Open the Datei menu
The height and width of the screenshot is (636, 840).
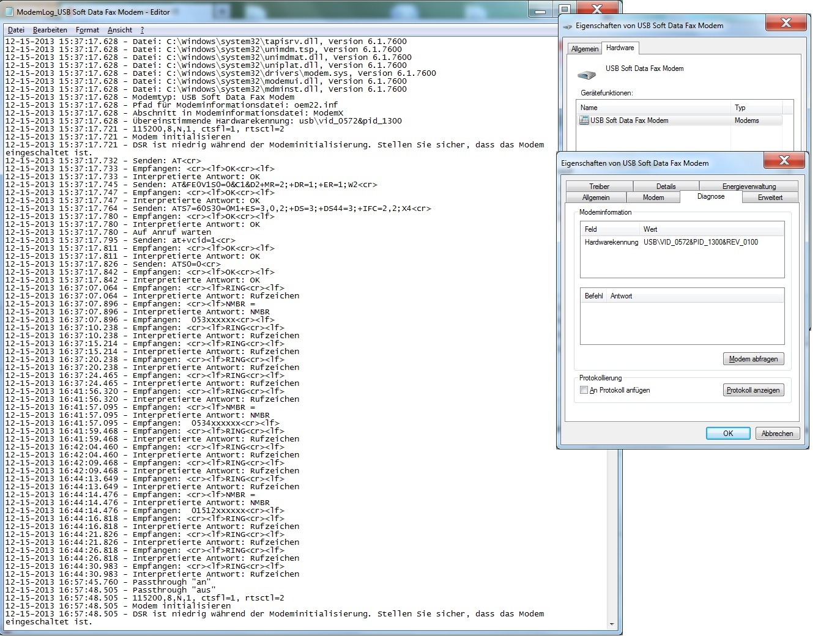pyautogui.click(x=16, y=30)
